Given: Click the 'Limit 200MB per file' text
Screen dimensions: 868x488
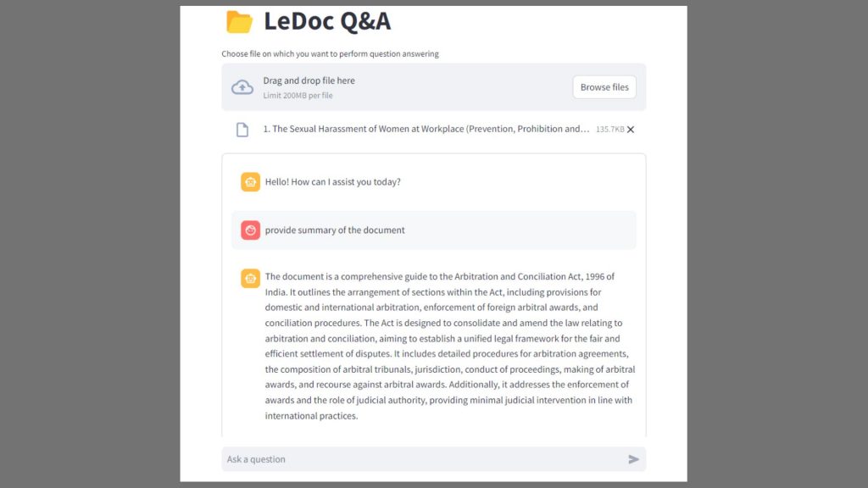Looking at the screenshot, I should pyautogui.click(x=298, y=95).
